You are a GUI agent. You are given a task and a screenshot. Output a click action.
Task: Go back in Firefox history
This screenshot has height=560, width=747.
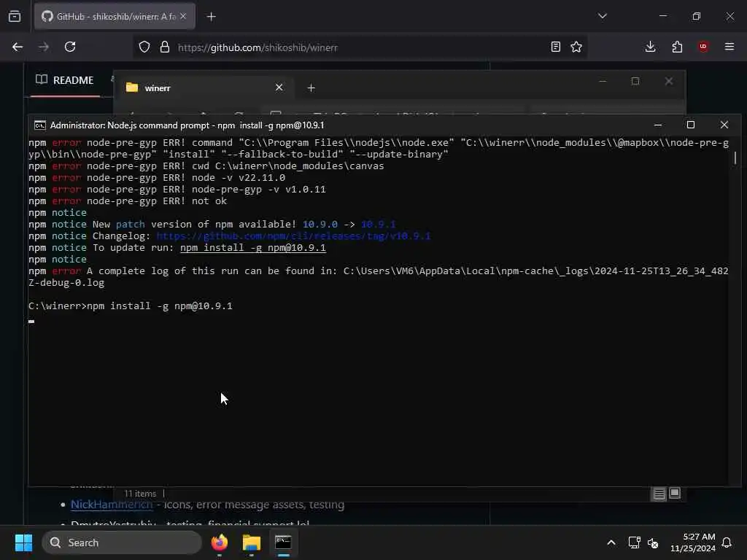coord(18,47)
